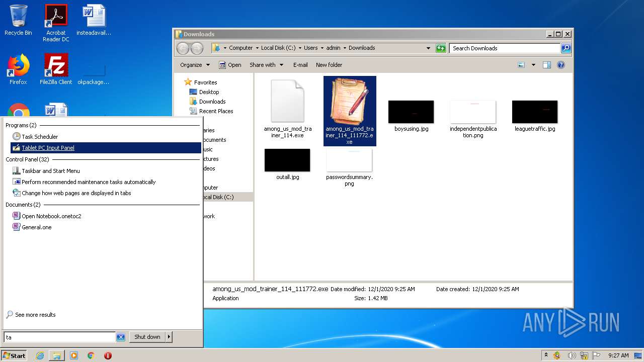
Task: Open the Organize dropdown menu
Action: pos(195,65)
